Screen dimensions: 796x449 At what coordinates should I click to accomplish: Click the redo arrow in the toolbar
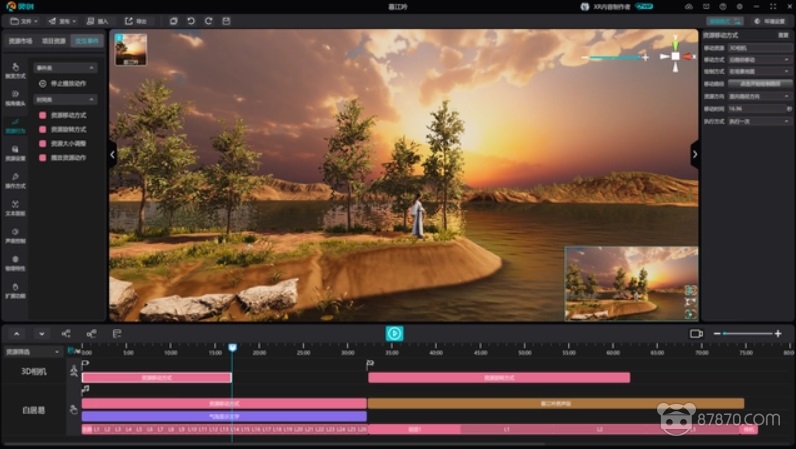pos(208,20)
